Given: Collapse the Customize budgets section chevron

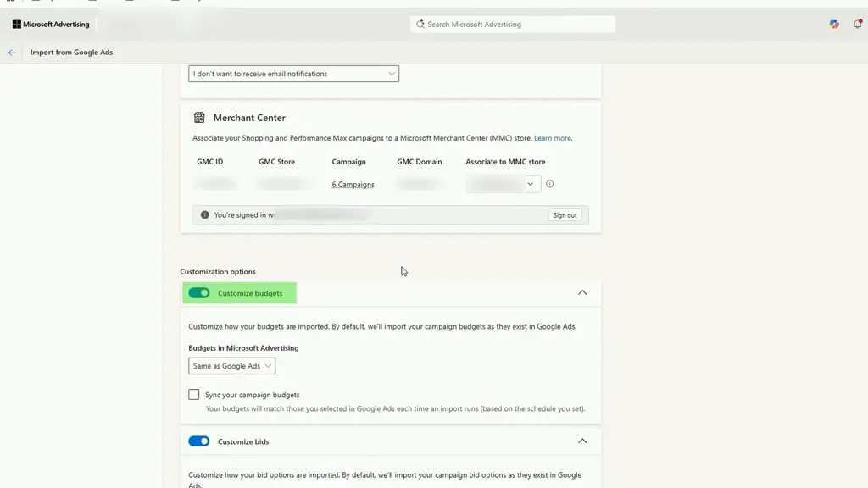Looking at the screenshot, I should point(582,292).
